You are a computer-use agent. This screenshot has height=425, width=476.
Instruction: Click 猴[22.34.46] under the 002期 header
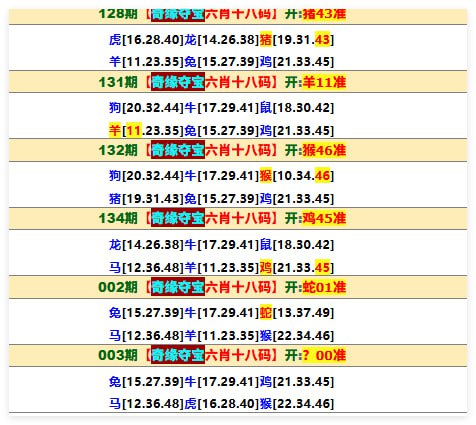[297, 335]
